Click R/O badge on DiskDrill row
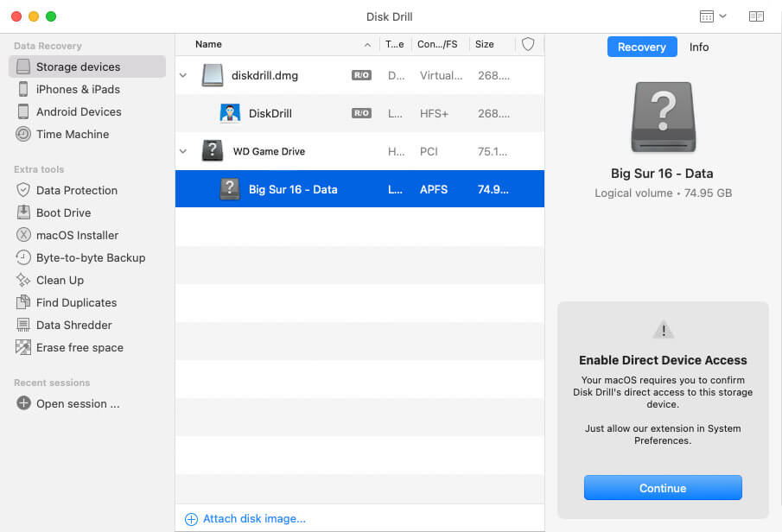782x532 pixels. coord(361,113)
